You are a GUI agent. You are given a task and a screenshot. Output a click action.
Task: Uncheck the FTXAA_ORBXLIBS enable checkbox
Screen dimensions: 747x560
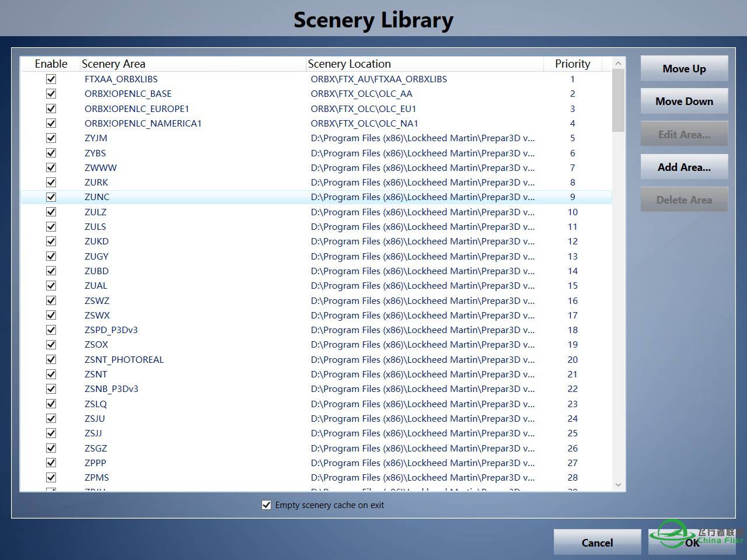[x=51, y=79]
